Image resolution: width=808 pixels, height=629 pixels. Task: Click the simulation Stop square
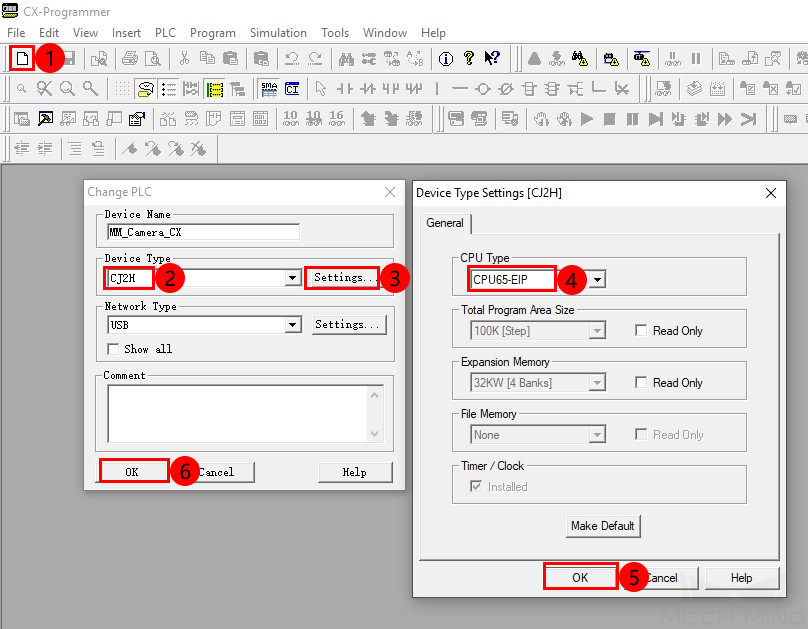(610, 120)
